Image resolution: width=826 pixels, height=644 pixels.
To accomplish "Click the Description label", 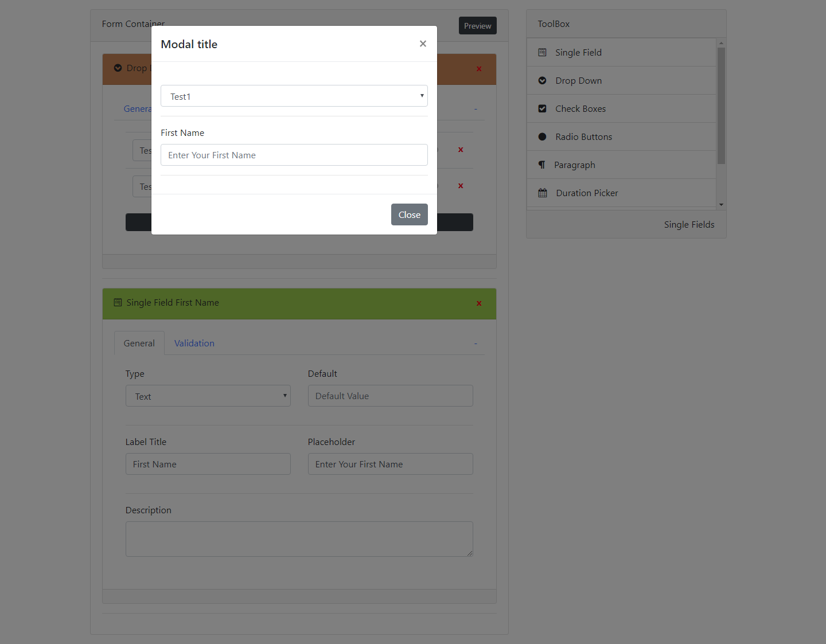I will pos(149,510).
